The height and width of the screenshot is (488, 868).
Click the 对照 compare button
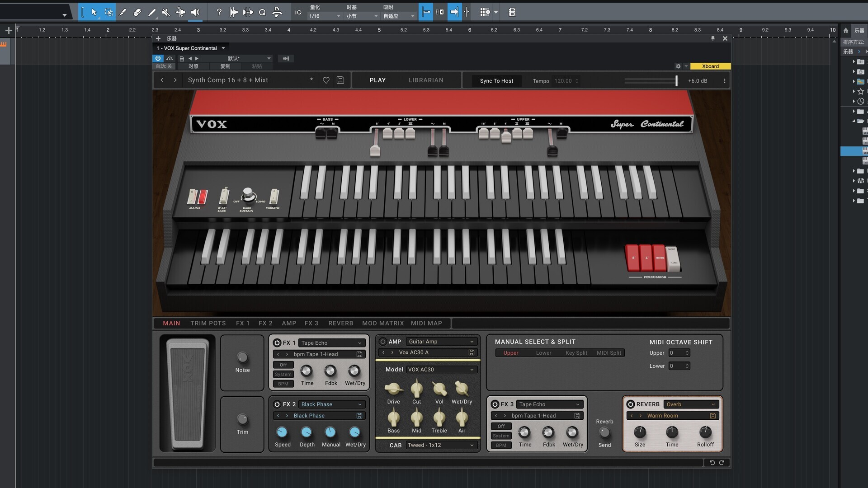[193, 66]
